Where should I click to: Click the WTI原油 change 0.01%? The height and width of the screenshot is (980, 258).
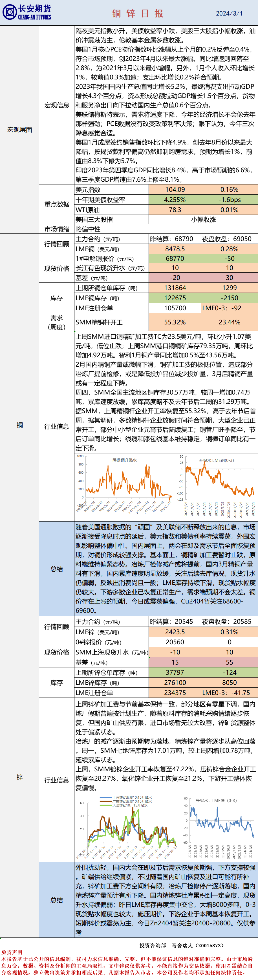pyautogui.click(x=230, y=210)
